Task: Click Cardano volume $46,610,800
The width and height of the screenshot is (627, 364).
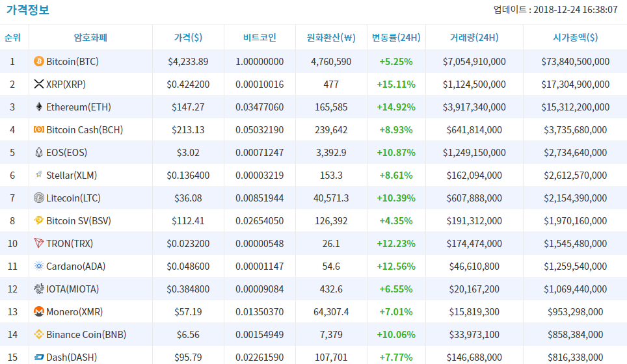Action: [x=474, y=266]
